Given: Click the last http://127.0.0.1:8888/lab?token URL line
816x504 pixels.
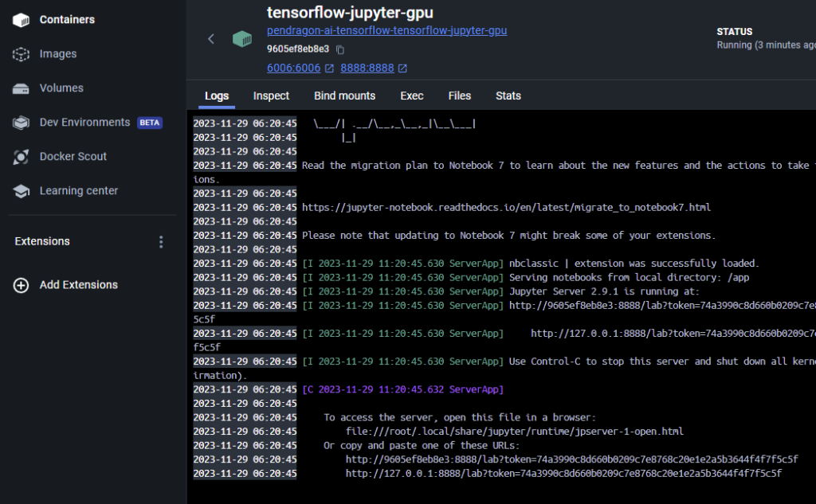Looking at the screenshot, I should pos(563,474).
